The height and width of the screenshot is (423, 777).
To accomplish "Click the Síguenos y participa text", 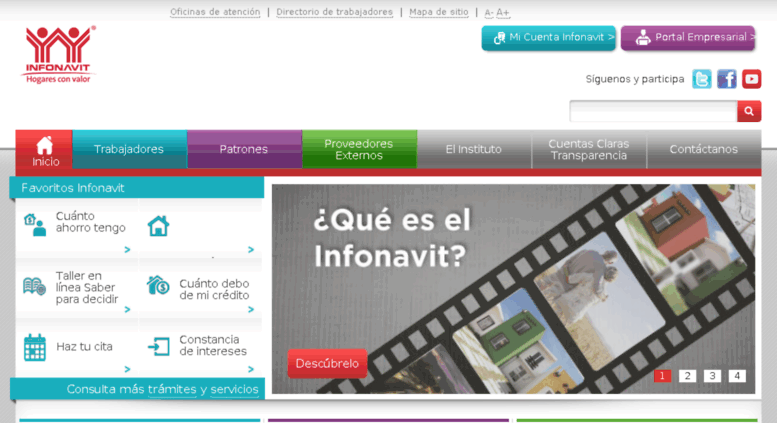I will point(635,79).
